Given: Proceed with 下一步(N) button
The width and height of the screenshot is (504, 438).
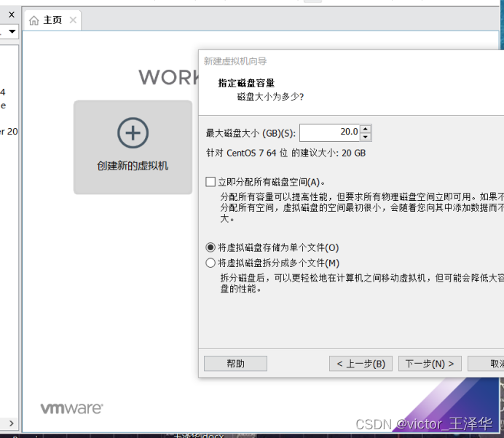Looking at the screenshot, I should tap(430, 364).
